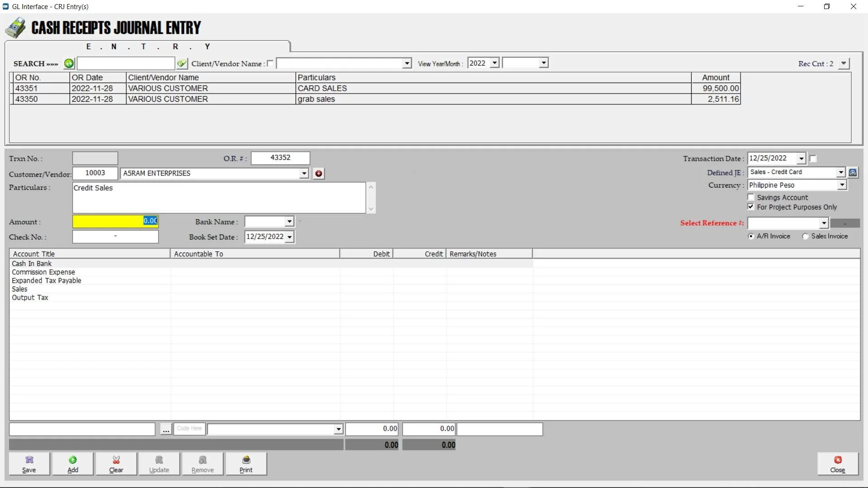Click the Code Here field
Viewport: 868px width, 488px height.
tap(189, 429)
